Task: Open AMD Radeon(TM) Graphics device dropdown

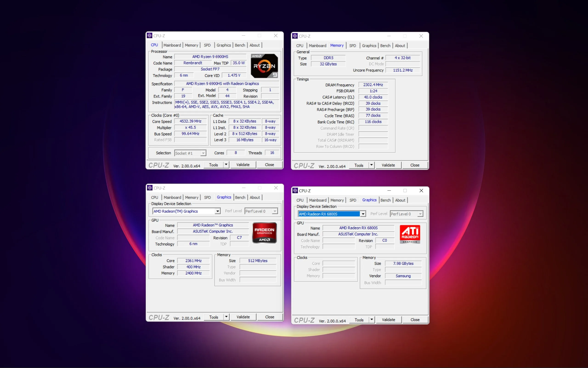Action: click(x=218, y=211)
